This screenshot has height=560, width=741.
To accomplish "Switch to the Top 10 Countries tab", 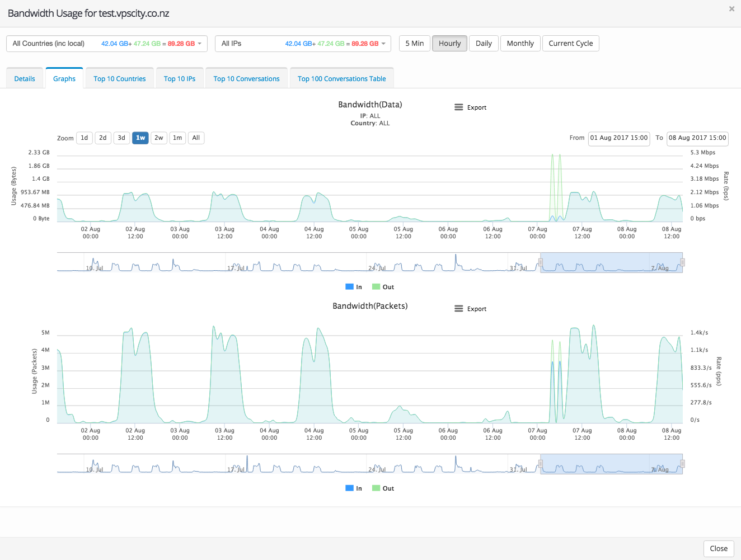I will [x=119, y=79].
